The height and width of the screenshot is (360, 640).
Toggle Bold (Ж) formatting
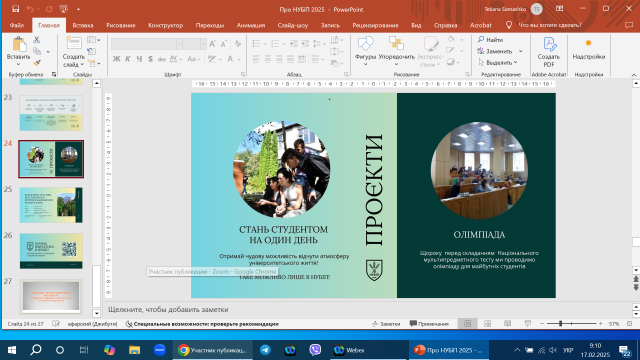[116, 59]
